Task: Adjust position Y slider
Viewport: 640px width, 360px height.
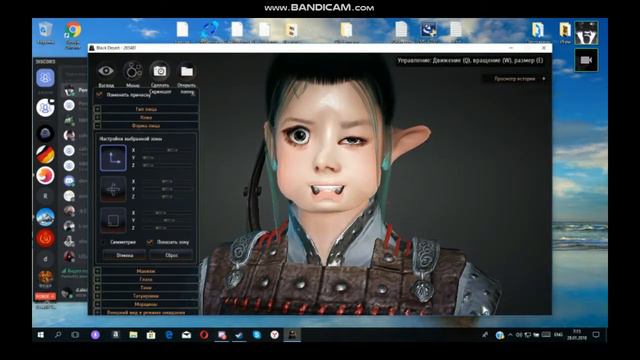Action: pos(167,158)
